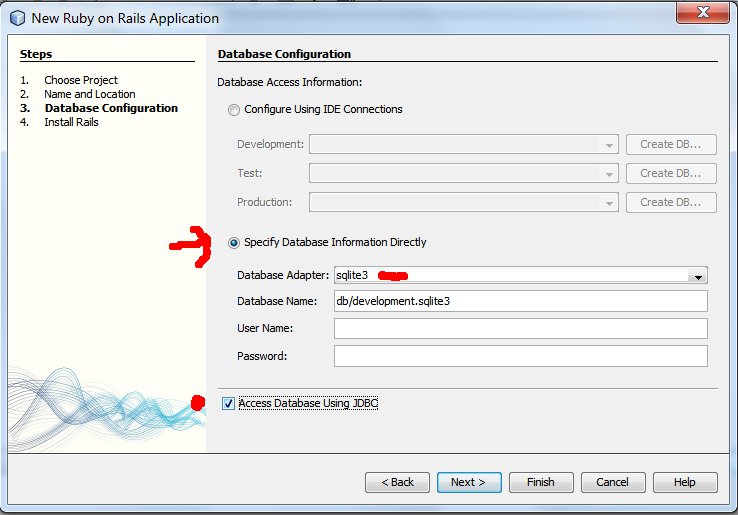
Task: Click Create DB button for Production
Action: pos(671,202)
